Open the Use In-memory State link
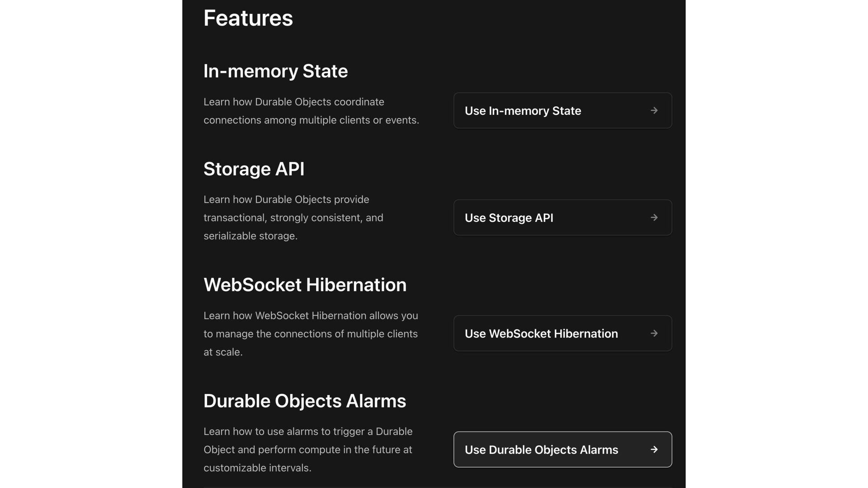Viewport: 868px width, 488px height. (562, 110)
